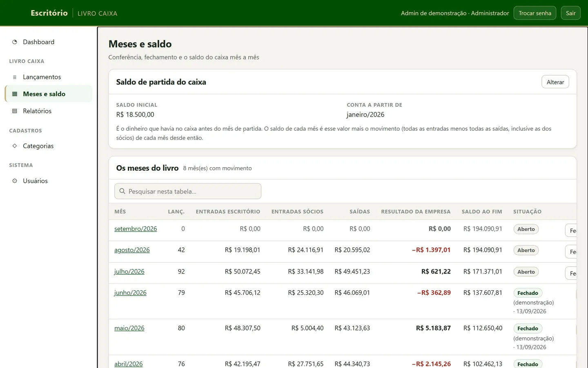Open the abril/2026 month link

pos(129,364)
